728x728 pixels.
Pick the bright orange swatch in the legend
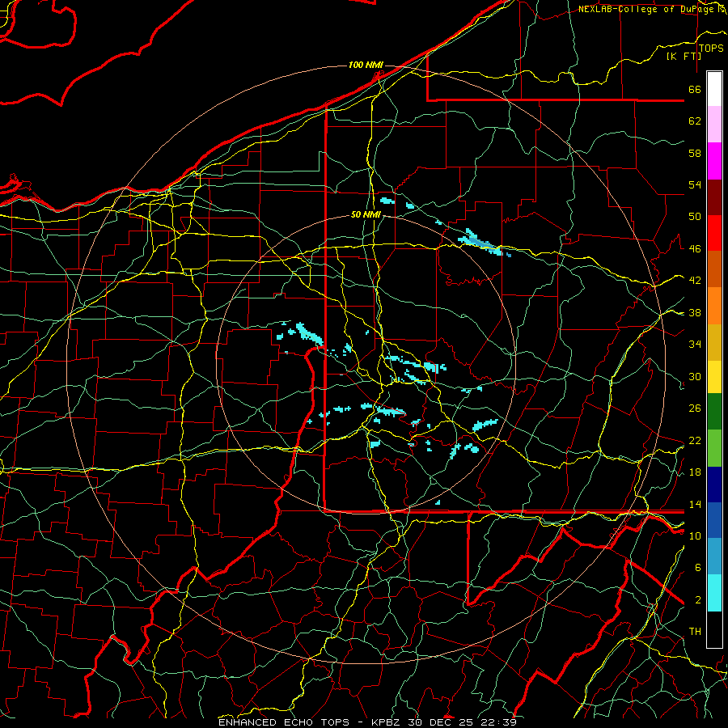714,306
